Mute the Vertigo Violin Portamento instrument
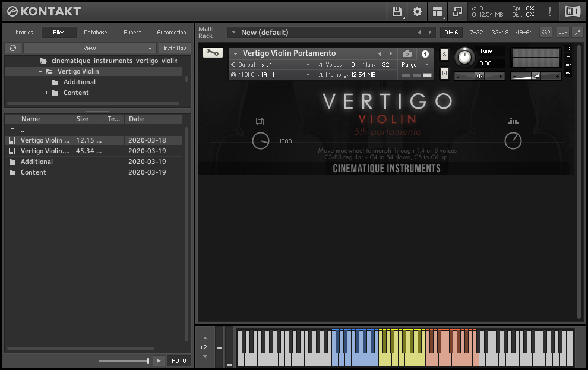 [444, 72]
